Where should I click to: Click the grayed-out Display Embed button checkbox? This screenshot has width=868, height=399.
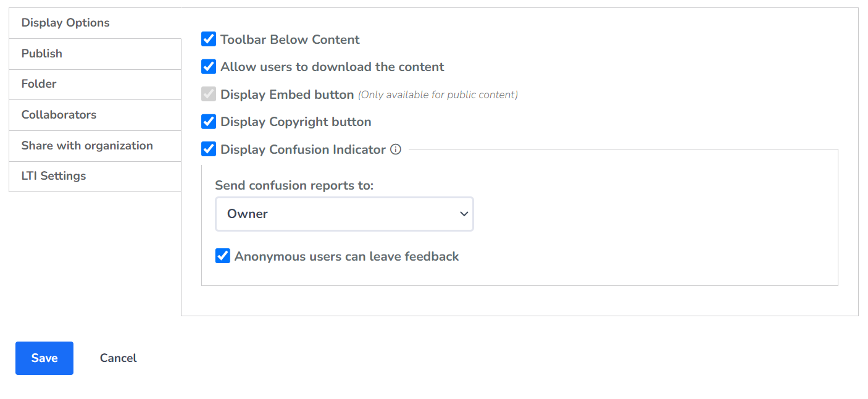pos(208,94)
